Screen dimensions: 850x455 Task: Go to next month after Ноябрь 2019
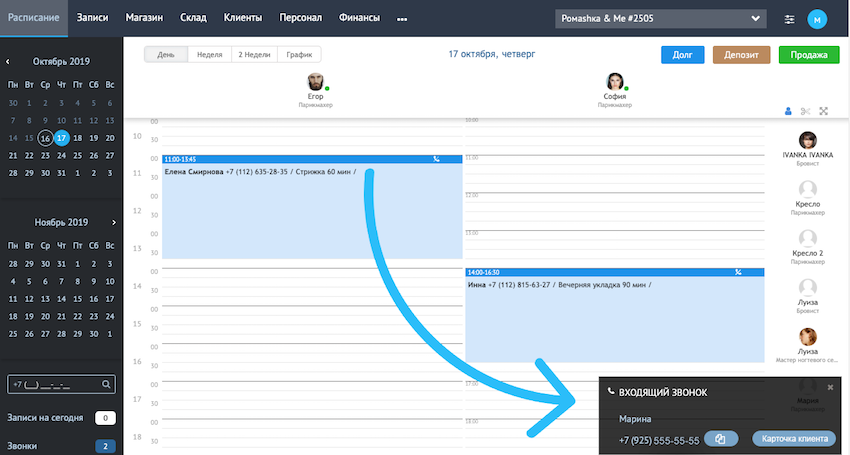click(114, 222)
